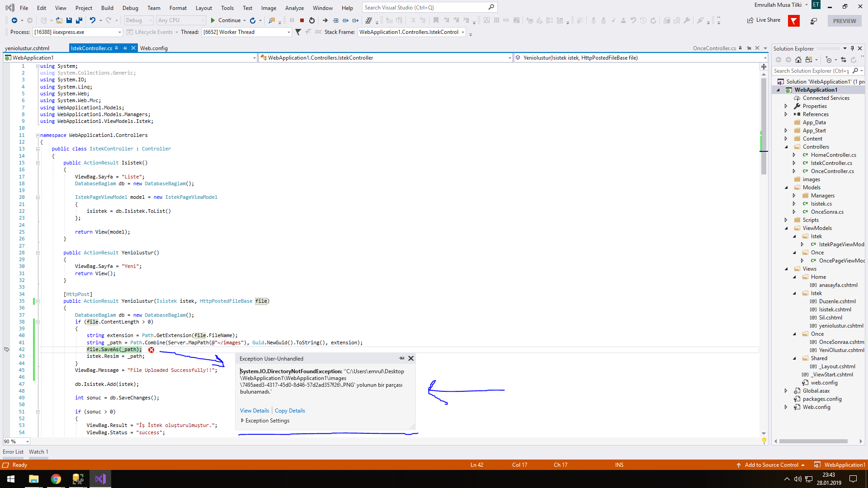Click the Live Share button
The height and width of the screenshot is (488, 868).
(x=764, y=20)
